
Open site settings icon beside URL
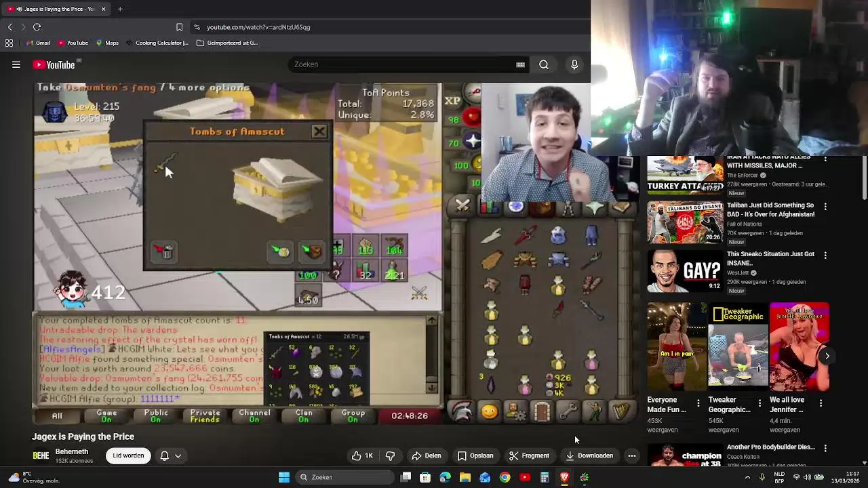point(197,27)
